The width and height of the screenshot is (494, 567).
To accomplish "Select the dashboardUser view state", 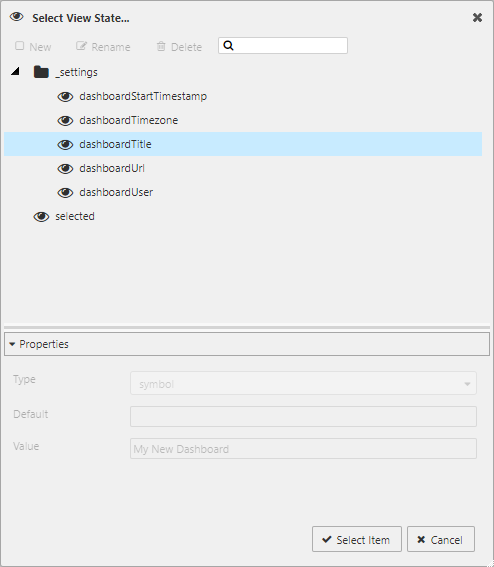I will (116, 192).
